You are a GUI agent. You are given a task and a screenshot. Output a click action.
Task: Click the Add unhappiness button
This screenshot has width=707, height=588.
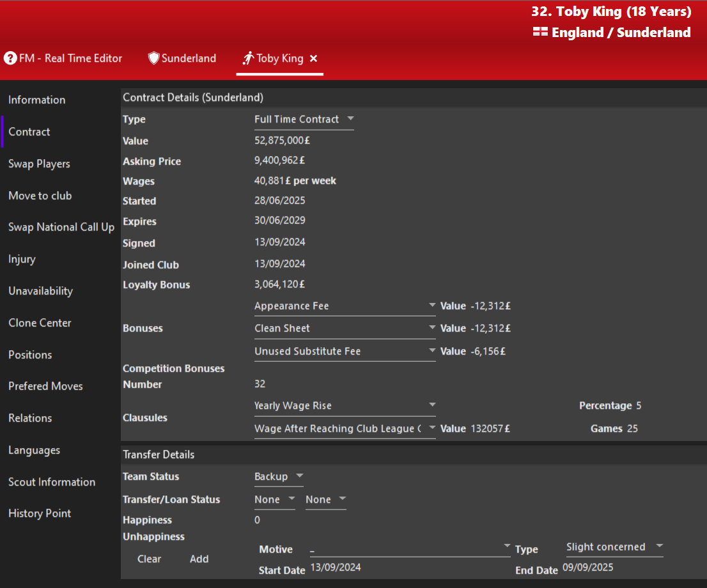199,559
